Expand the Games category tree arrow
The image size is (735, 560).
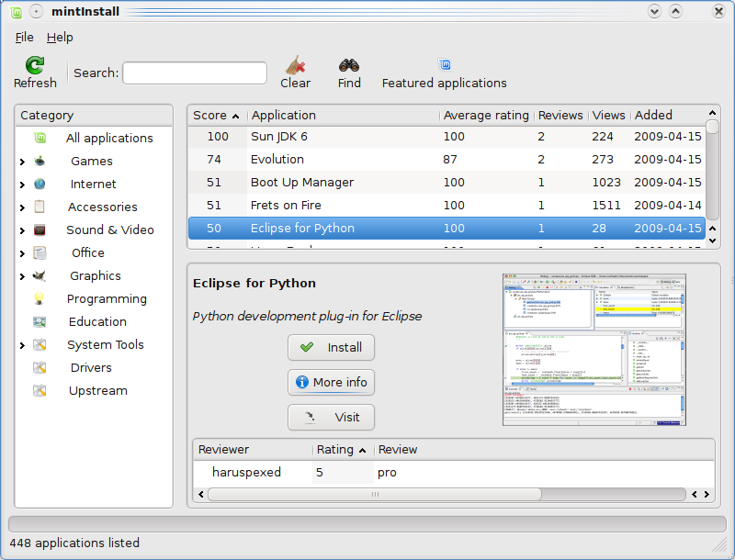coord(22,162)
